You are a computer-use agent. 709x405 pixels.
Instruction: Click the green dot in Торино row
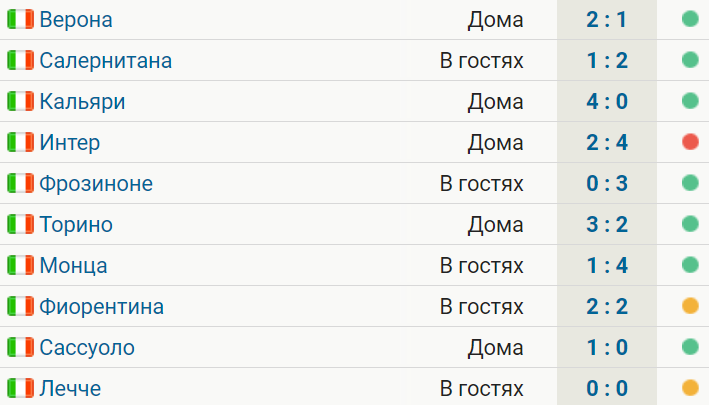[689, 224]
